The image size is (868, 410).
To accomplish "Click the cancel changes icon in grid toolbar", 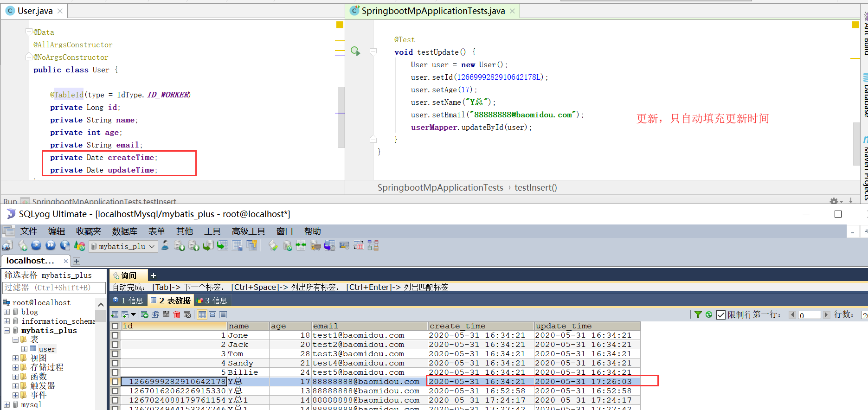I will tap(187, 314).
